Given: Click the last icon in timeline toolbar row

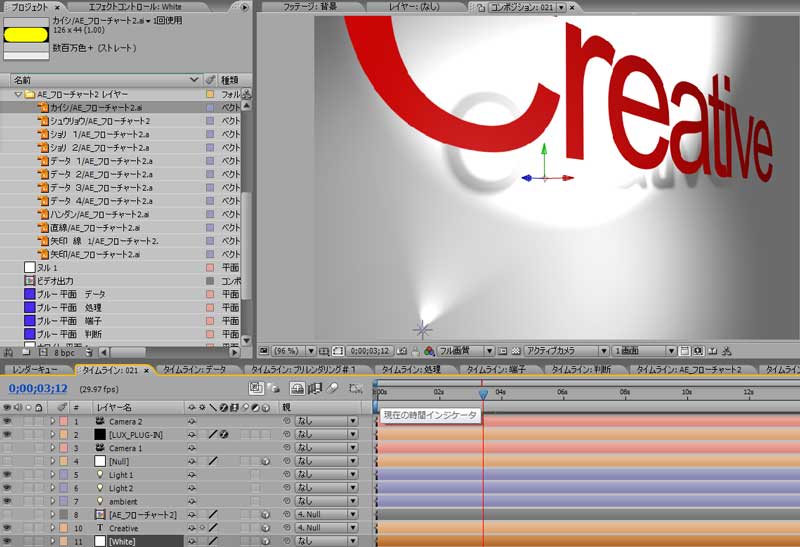Looking at the screenshot, I should point(355,389).
